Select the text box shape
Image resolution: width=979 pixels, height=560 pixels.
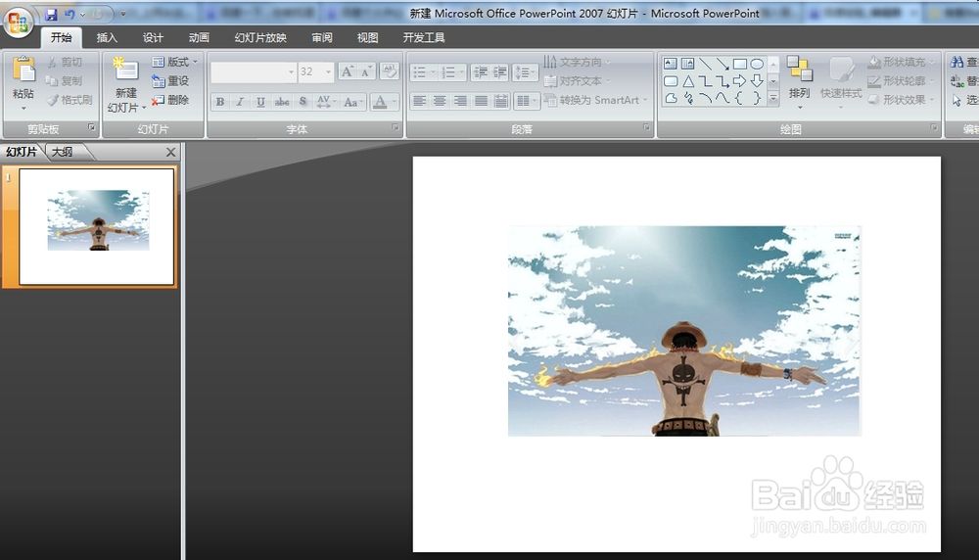(670, 64)
